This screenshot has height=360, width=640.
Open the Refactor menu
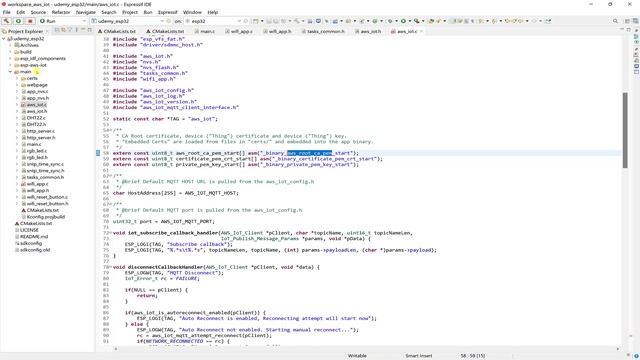(x=61, y=12)
